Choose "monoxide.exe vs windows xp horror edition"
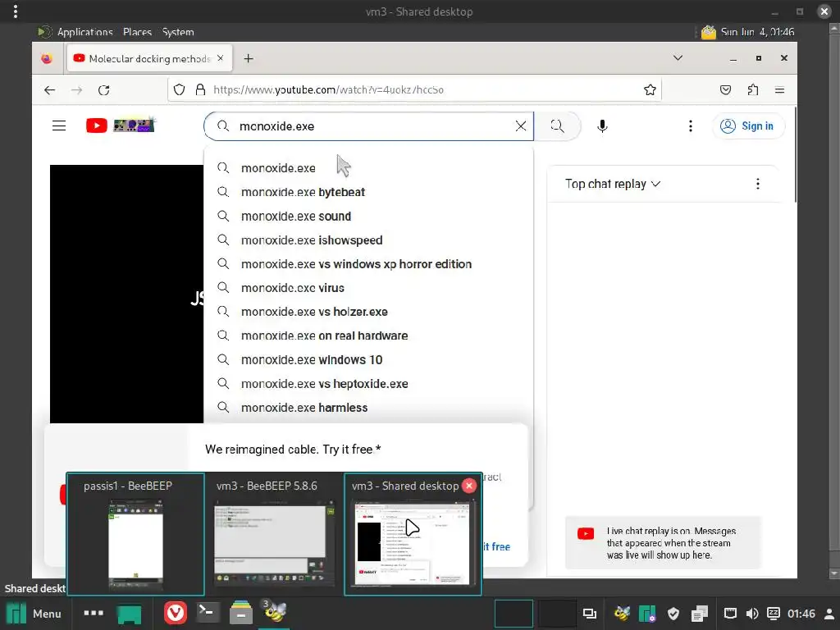Viewport: 840px width, 630px height. coord(368,264)
